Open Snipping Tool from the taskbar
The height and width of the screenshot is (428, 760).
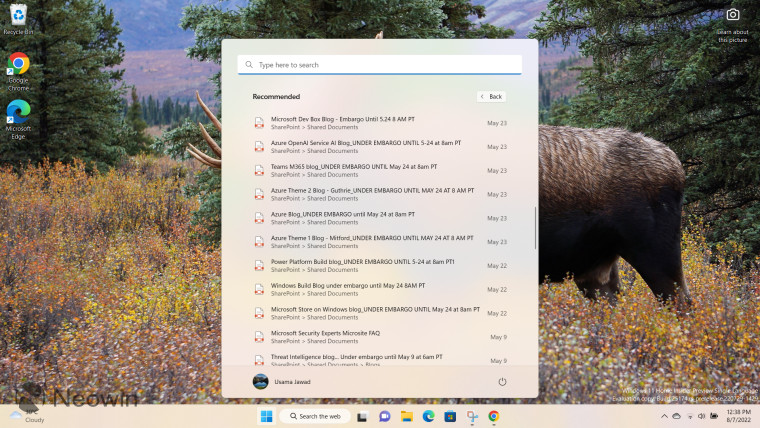(x=472, y=416)
